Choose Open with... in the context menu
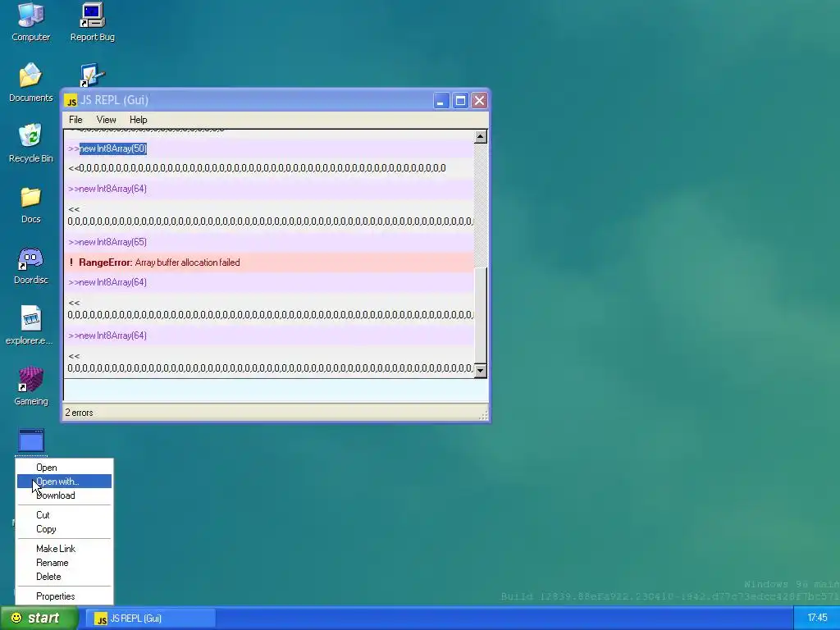This screenshot has height=630, width=840. point(64,481)
